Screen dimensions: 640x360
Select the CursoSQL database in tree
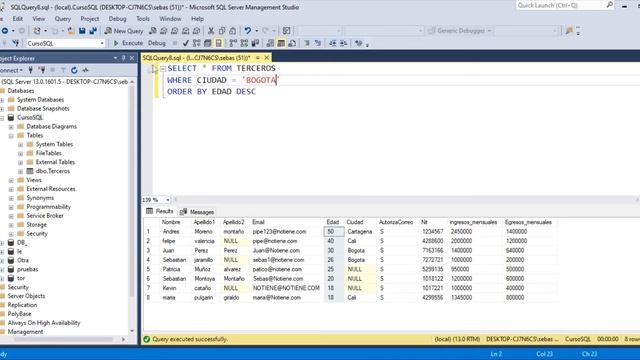click(x=30, y=118)
